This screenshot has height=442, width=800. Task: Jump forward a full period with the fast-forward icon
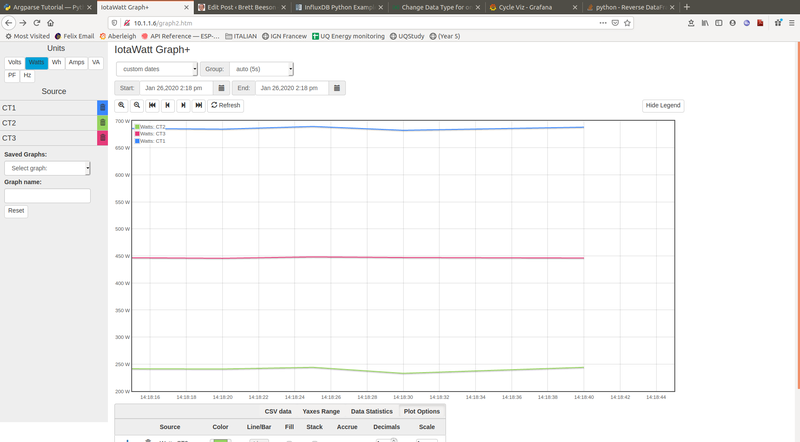click(198, 105)
